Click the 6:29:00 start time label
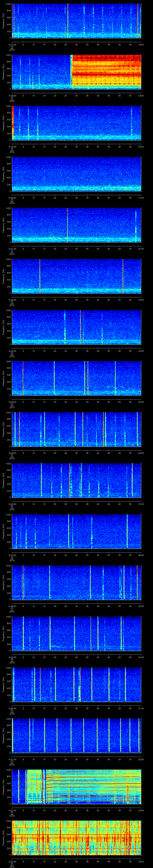 (12, 657)
